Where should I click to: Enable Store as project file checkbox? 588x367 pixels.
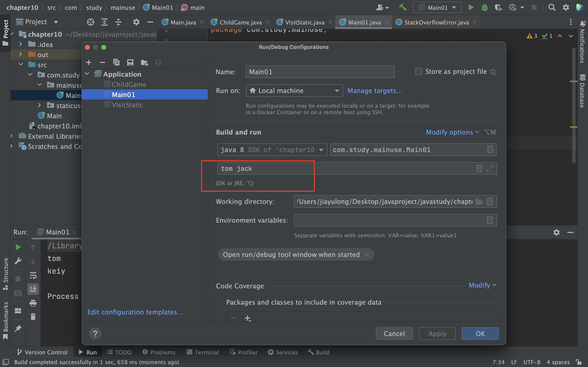(418, 72)
